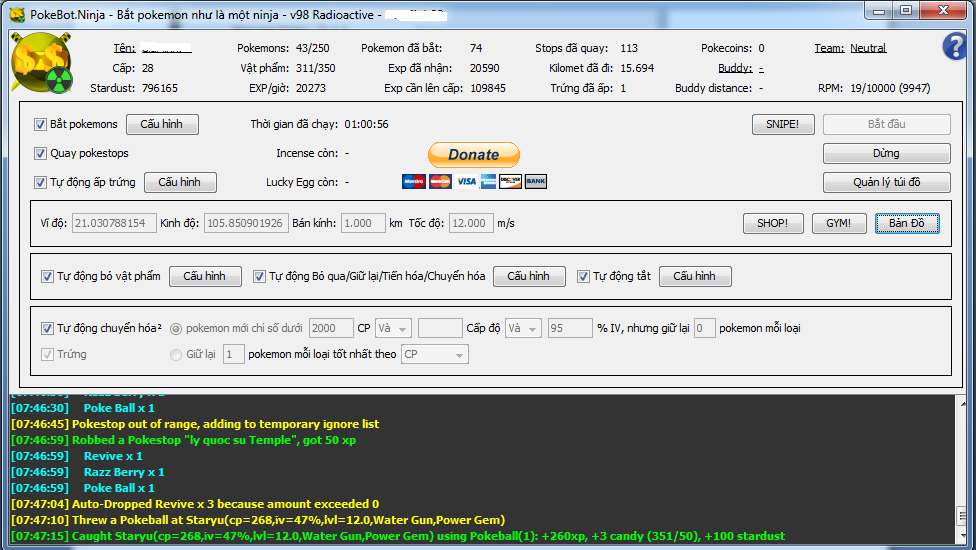Click the BANK transfer payment icon
Screen dimensions: 976x550
[x=536, y=182]
